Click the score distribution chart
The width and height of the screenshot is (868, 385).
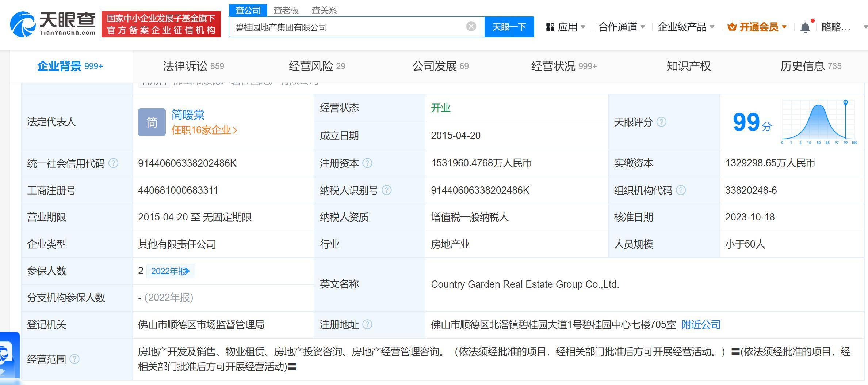coord(819,122)
